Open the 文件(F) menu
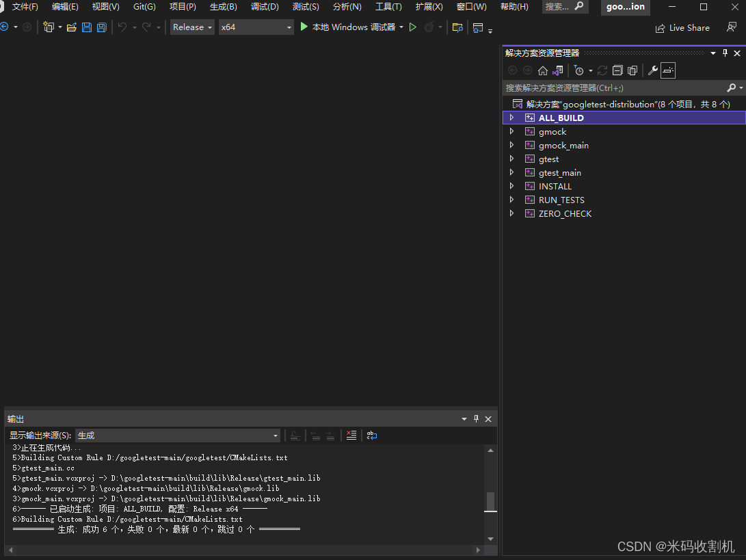 [x=25, y=7]
